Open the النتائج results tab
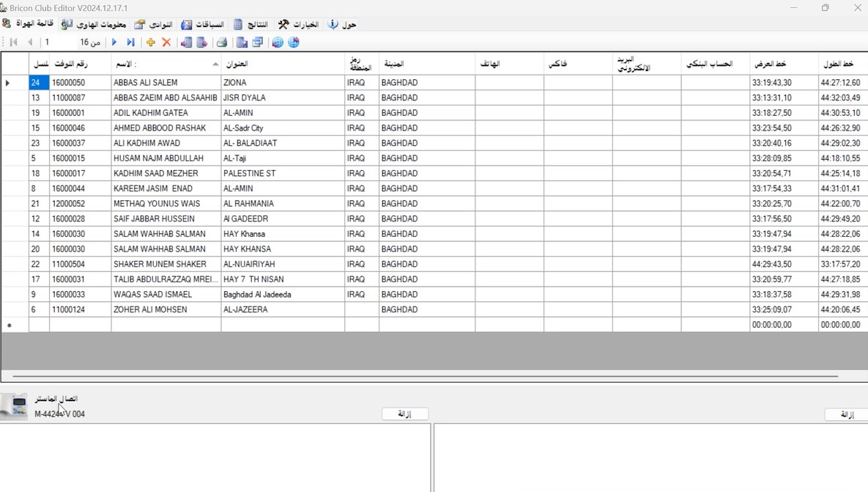 click(x=251, y=24)
